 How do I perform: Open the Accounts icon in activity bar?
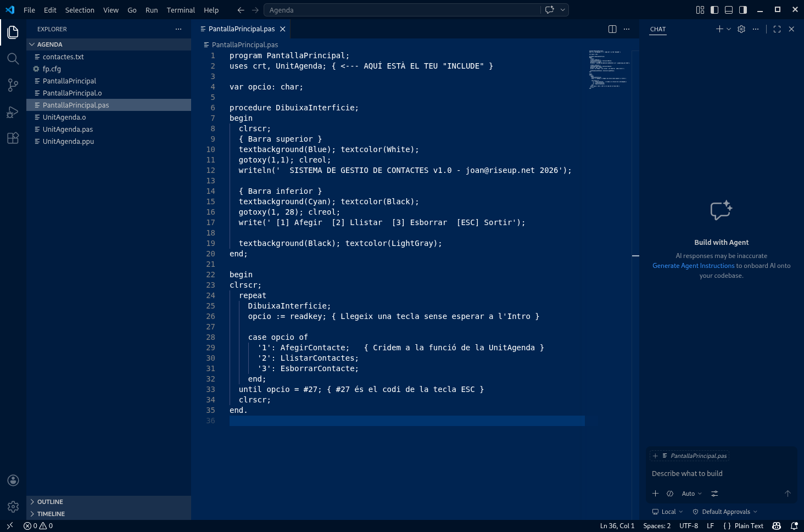click(13, 480)
